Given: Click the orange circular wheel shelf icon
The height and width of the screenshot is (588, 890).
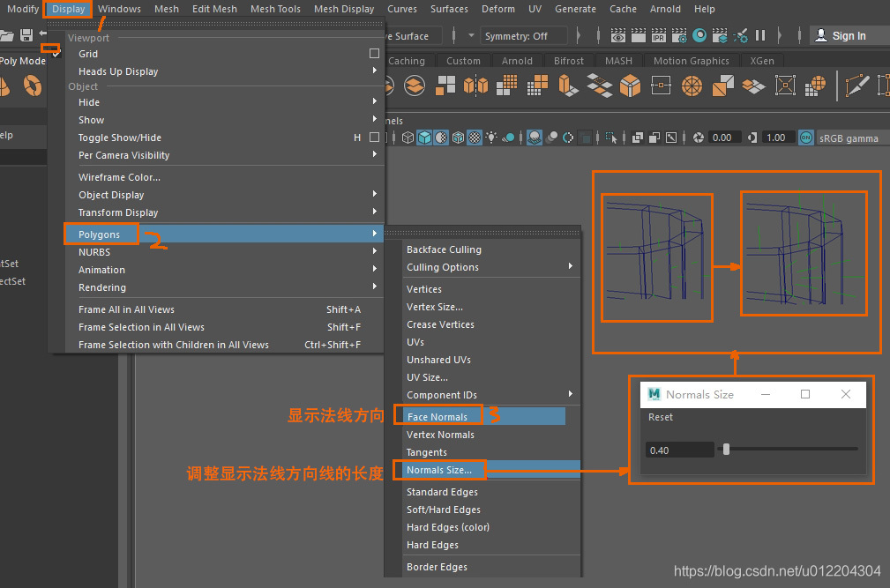Looking at the screenshot, I should pos(692,86).
